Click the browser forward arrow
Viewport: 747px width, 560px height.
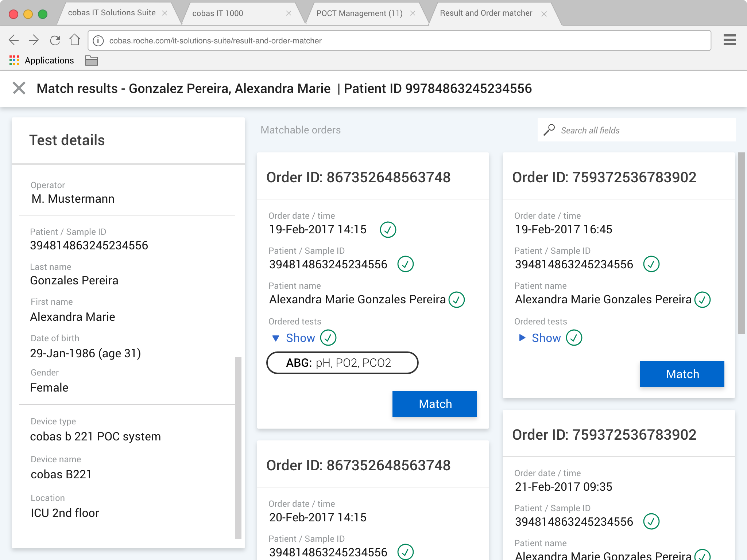click(x=34, y=40)
